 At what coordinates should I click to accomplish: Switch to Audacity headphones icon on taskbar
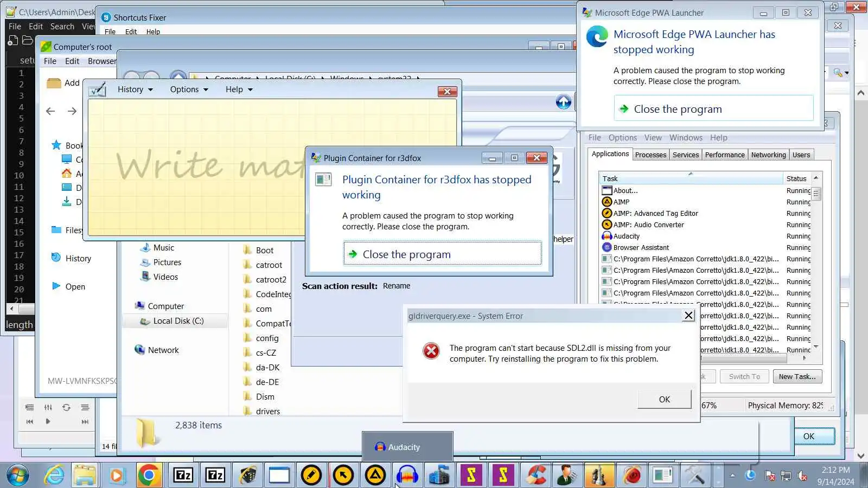pyautogui.click(x=407, y=476)
